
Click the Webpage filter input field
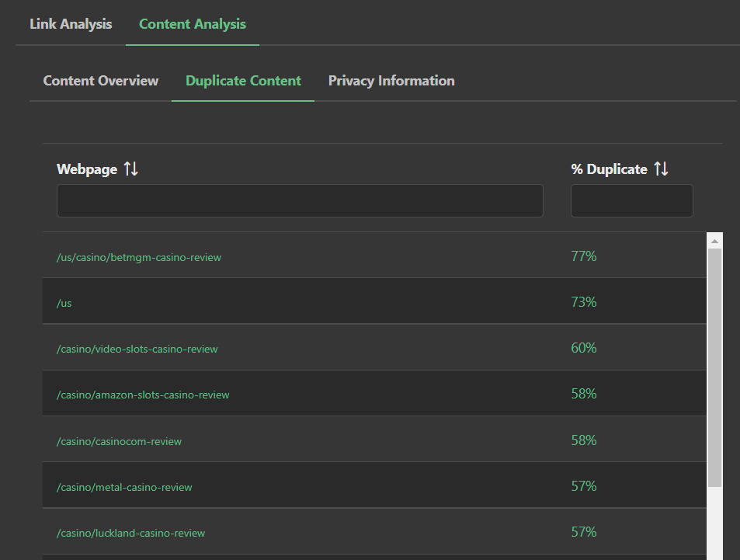[300, 200]
